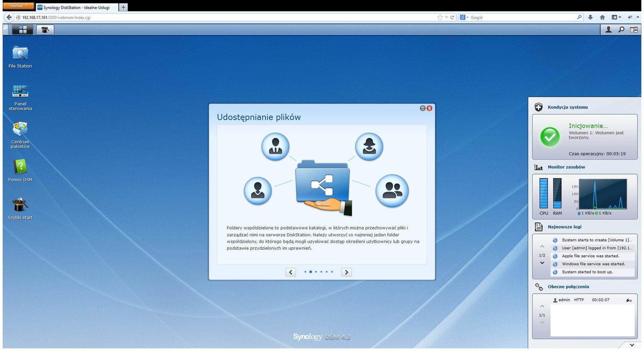644x351 pixels.
Task: Select log 'System starts to create [Volume 1]'
Action: click(x=593, y=240)
